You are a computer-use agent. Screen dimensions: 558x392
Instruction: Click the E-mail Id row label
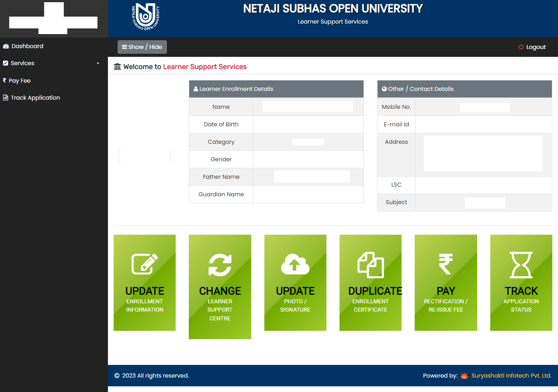coord(396,125)
